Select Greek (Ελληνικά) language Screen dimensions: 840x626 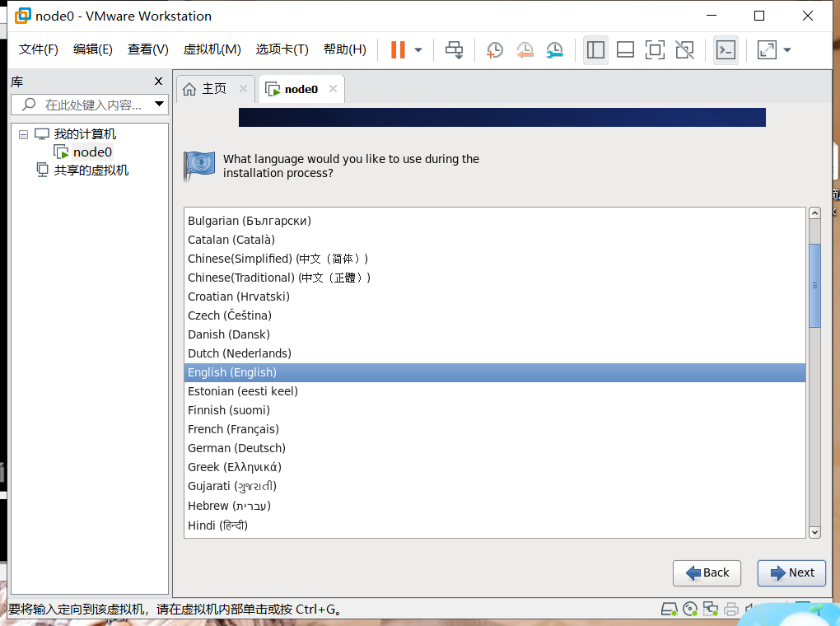494,467
